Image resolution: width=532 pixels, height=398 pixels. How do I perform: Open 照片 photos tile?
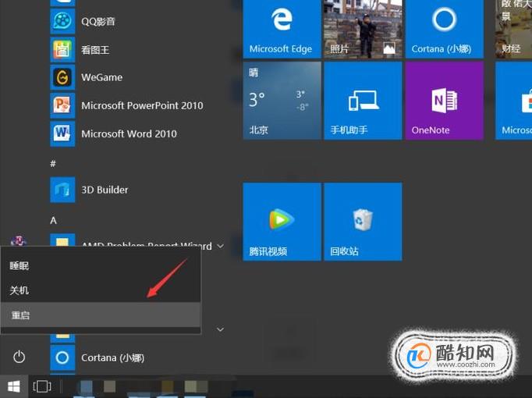click(363, 29)
